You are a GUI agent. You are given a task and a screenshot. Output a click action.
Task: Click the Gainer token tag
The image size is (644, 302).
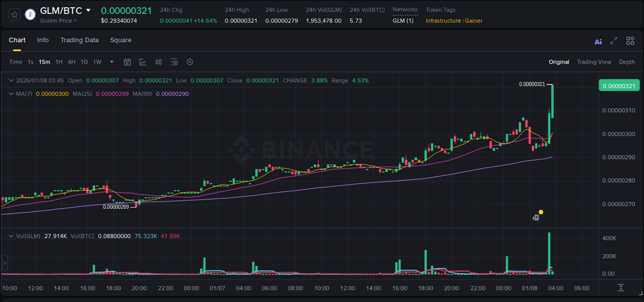pyautogui.click(x=473, y=21)
